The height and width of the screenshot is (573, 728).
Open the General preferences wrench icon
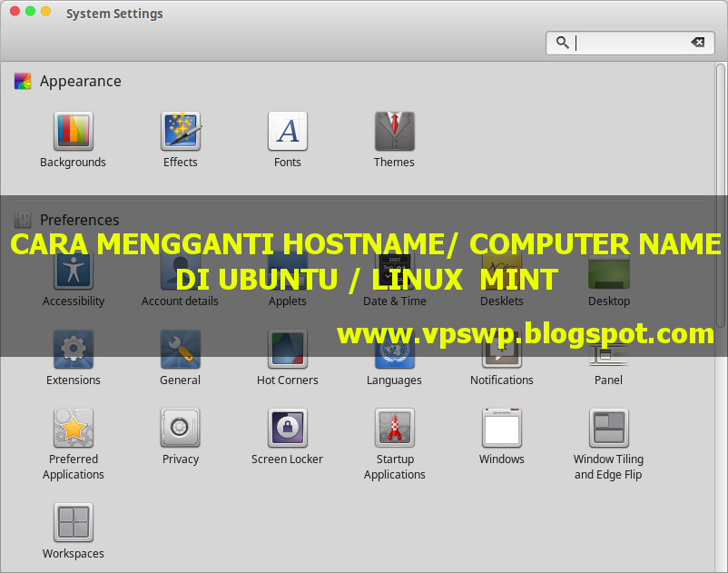pyautogui.click(x=180, y=350)
